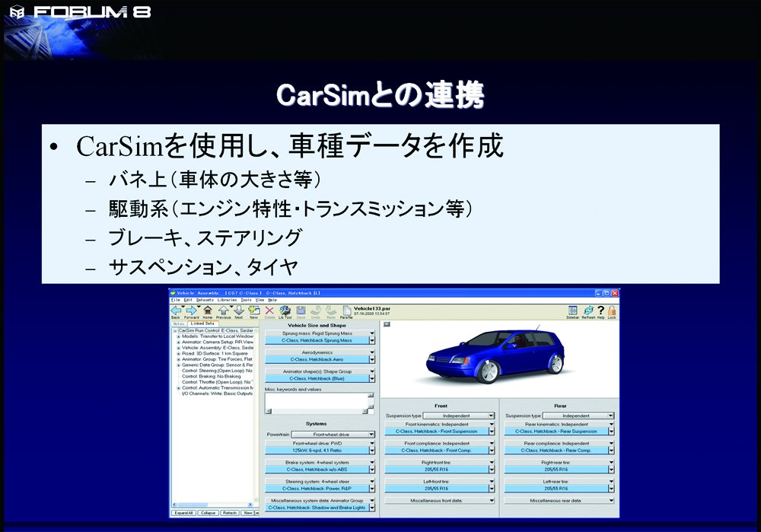The width and height of the screenshot is (761, 532).
Task: Select Control: Braking: No Braking item
Action: point(211,377)
